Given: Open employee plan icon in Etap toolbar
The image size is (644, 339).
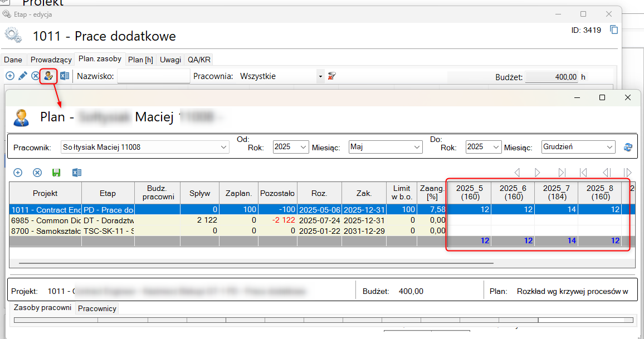Looking at the screenshot, I should pyautogui.click(x=48, y=76).
